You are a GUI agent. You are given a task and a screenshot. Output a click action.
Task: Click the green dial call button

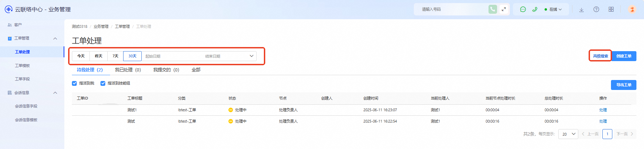[x=493, y=9]
